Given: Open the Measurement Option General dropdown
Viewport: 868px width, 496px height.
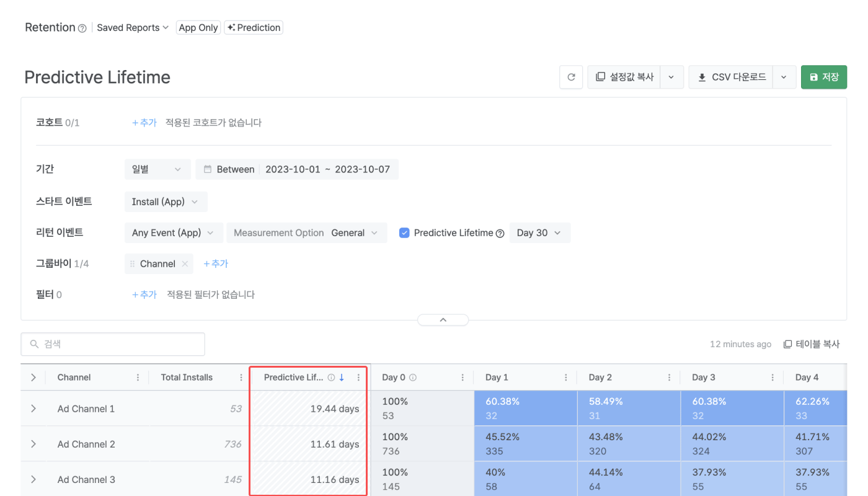Looking at the screenshot, I should [x=306, y=233].
